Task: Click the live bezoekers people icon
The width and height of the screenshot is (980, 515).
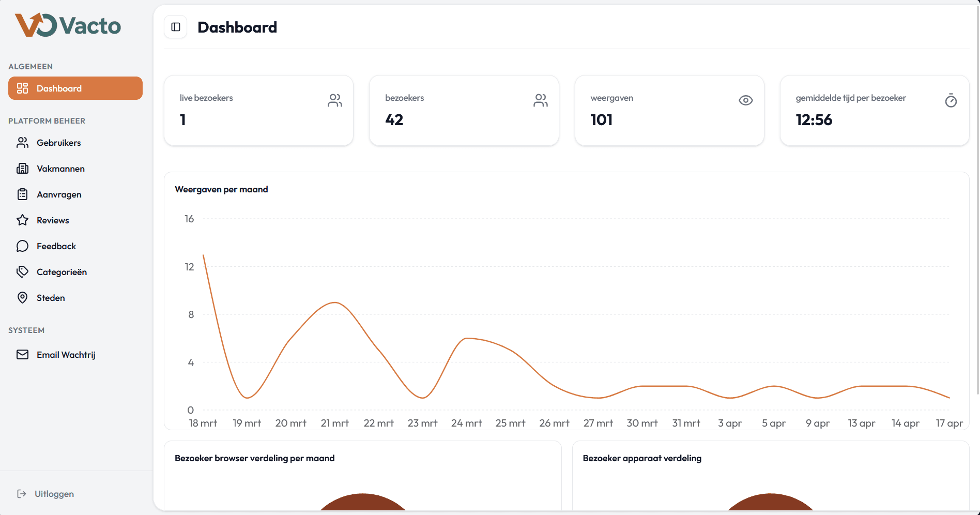Action: click(335, 100)
